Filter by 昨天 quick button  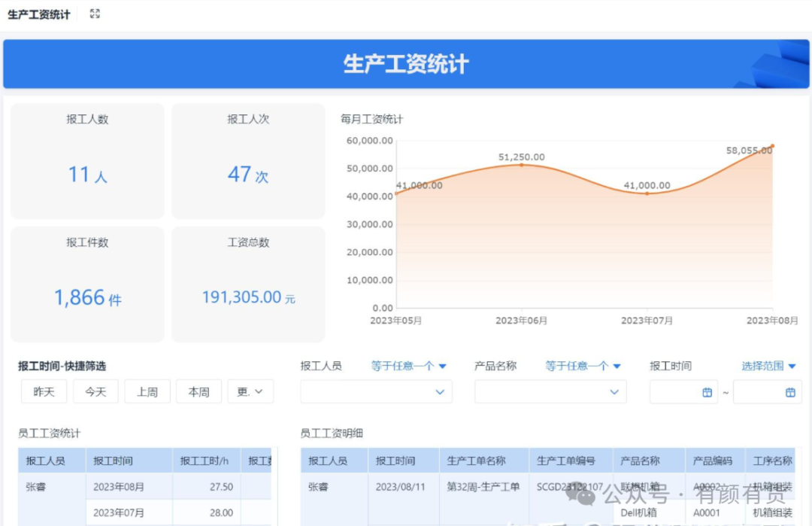pos(44,392)
